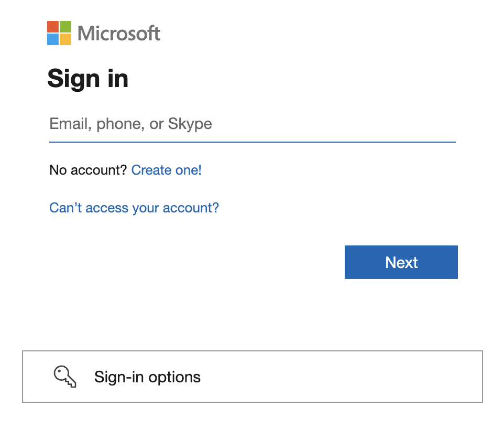Click the key icon beside Sign-in options
The image size is (504, 429).
[65, 377]
